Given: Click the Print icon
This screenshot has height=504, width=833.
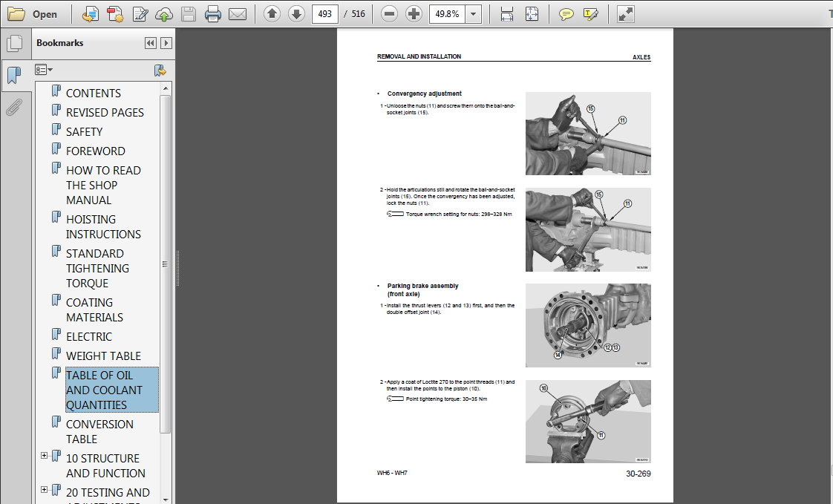Looking at the screenshot, I should click(213, 14).
